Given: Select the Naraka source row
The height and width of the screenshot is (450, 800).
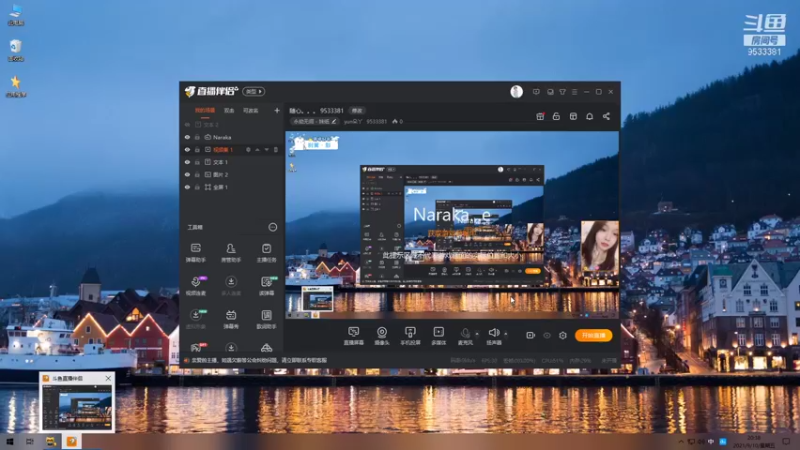Looking at the screenshot, I should [x=232, y=137].
